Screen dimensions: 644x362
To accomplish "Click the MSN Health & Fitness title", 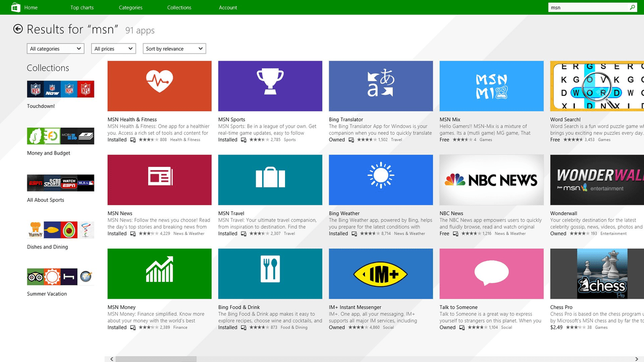I will (132, 120).
